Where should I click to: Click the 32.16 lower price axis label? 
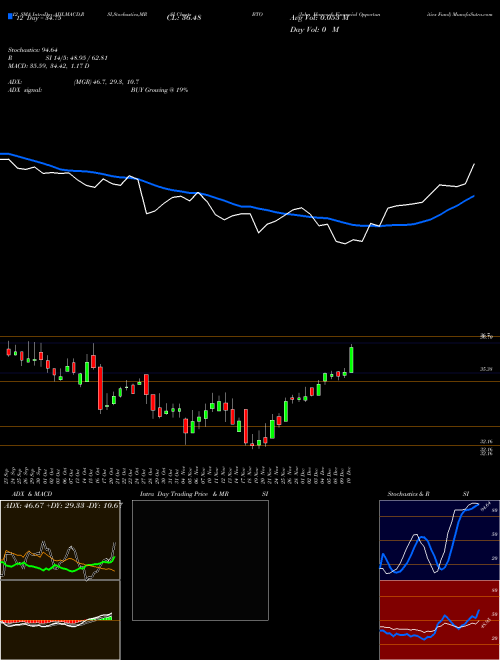click(x=486, y=442)
